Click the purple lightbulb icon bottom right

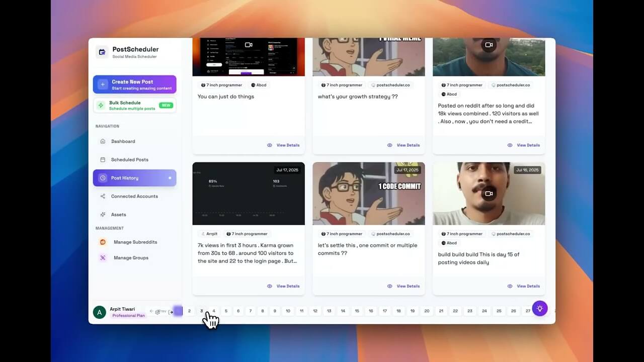[540, 308]
